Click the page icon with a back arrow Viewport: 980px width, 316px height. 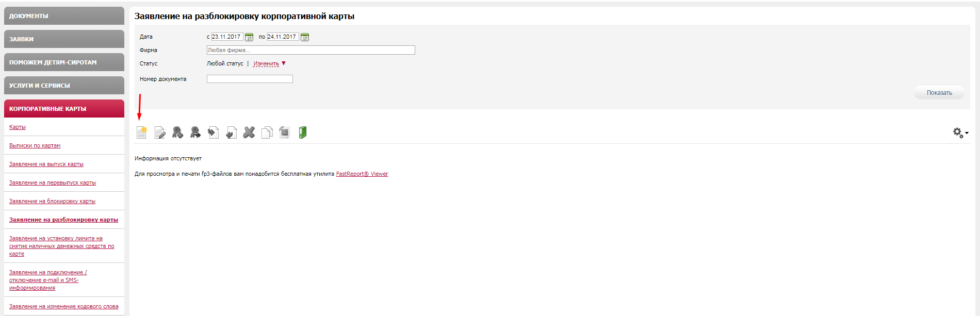231,132
